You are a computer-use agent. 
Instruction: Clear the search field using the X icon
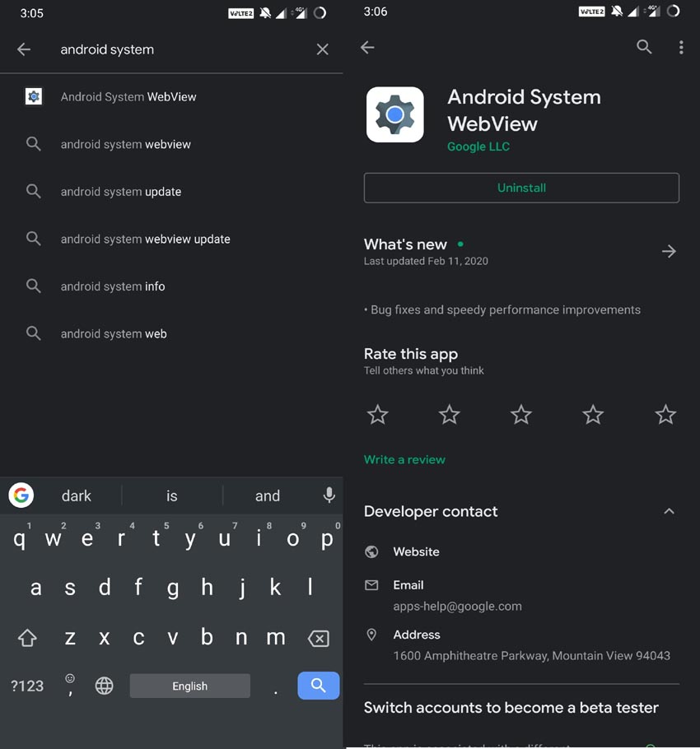(x=322, y=49)
